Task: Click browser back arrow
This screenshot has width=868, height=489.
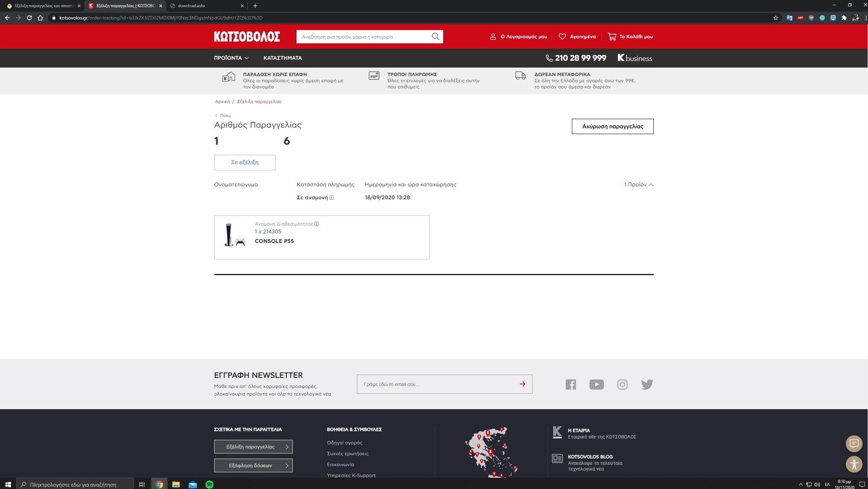Action: pos(7,17)
